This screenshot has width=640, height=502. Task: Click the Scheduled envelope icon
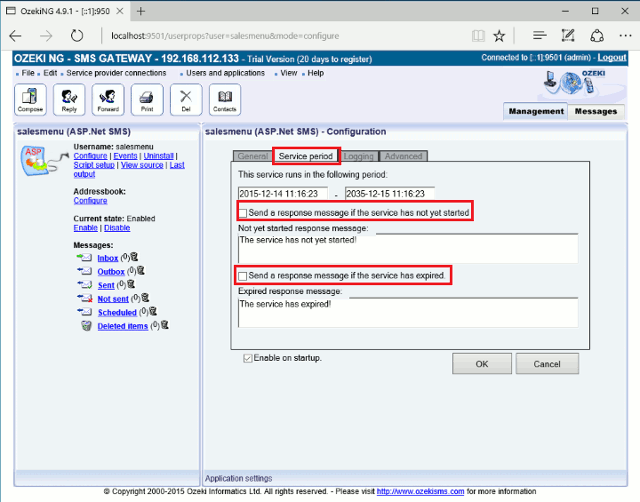click(84, 312)
